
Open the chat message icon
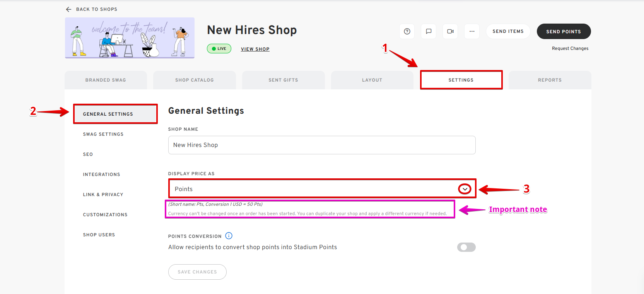pyautogui.click(x=429, y=31)
